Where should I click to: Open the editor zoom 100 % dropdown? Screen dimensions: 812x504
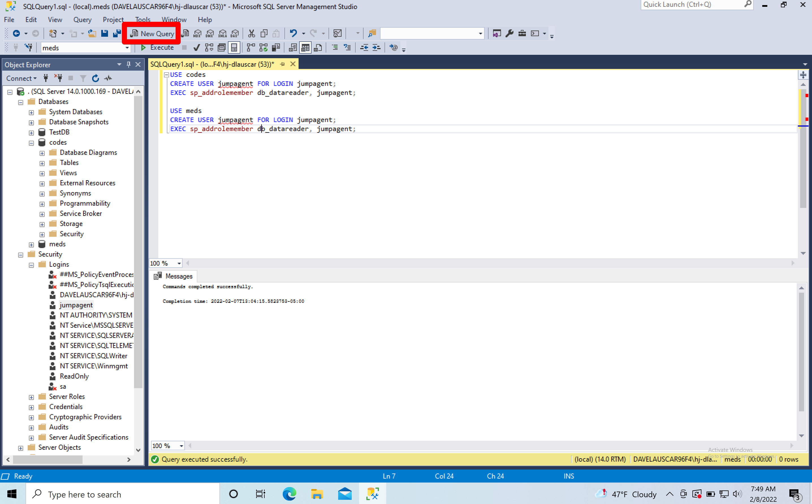(x=179, y=263)
